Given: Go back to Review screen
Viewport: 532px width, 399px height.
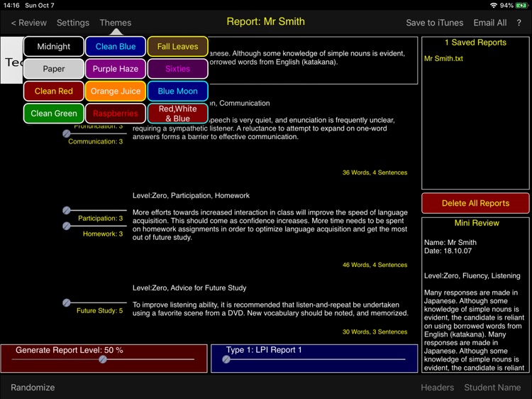Looking at the screenshot, I should [28, 23].
